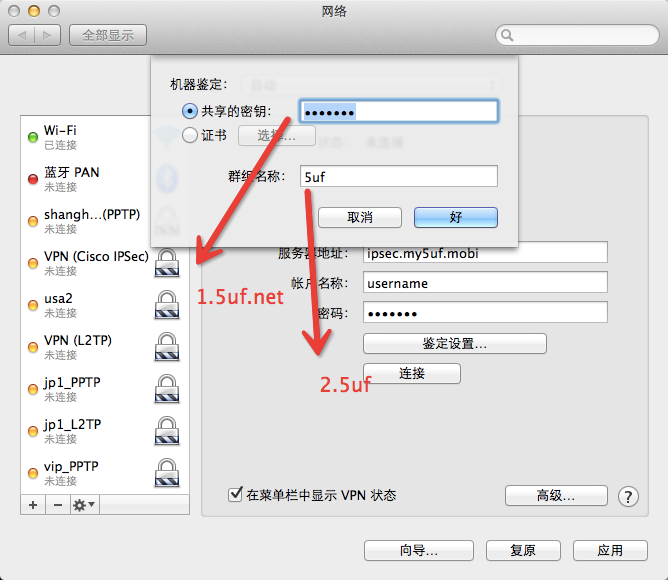Click the remove service minus button
The image size is (668, 580).
tap(57, 505)
